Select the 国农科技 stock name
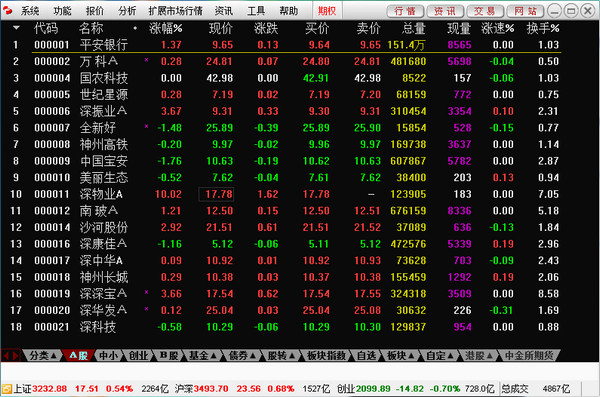Viewport: 600px width, 397px height. click(x=104, y=78)
